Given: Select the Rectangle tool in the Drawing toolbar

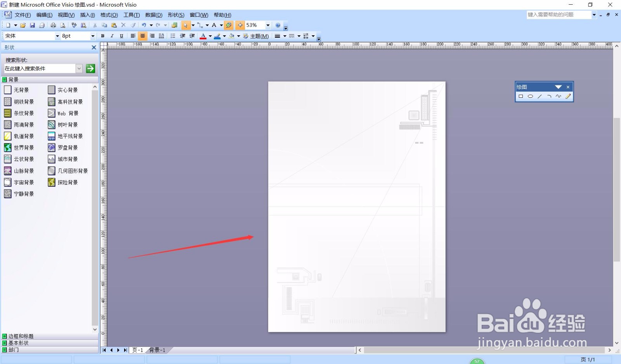Looking at the screenshot, I should 521,96.
